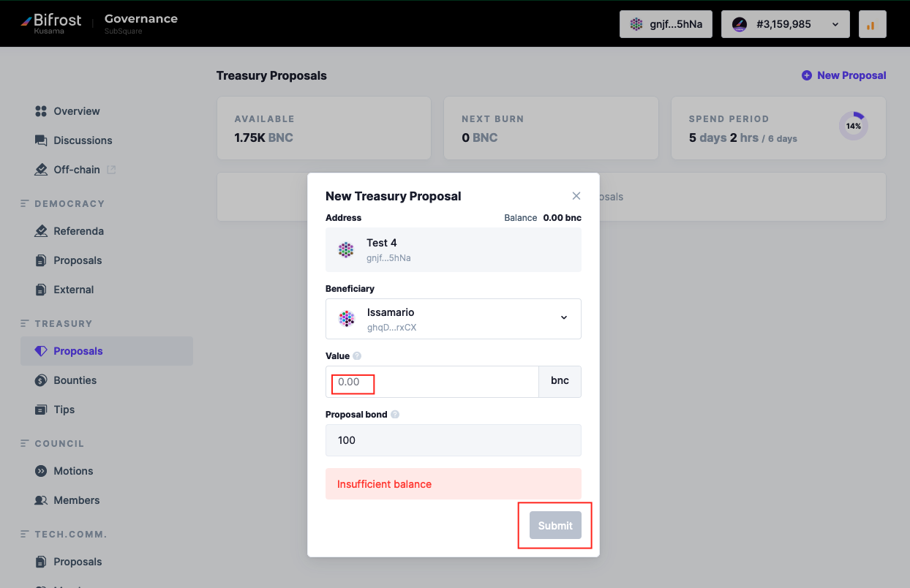Click the Motions arrow icon
This screenshot has height=588, width=910.
pyautogui.click(x=41, y=471)
